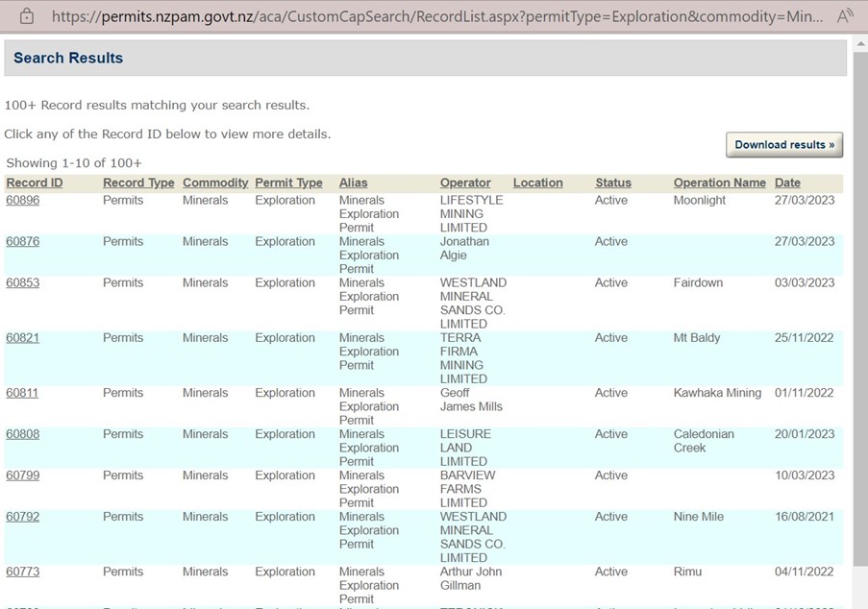
Task: Click the Moonlight operation name
Action: 699,200
